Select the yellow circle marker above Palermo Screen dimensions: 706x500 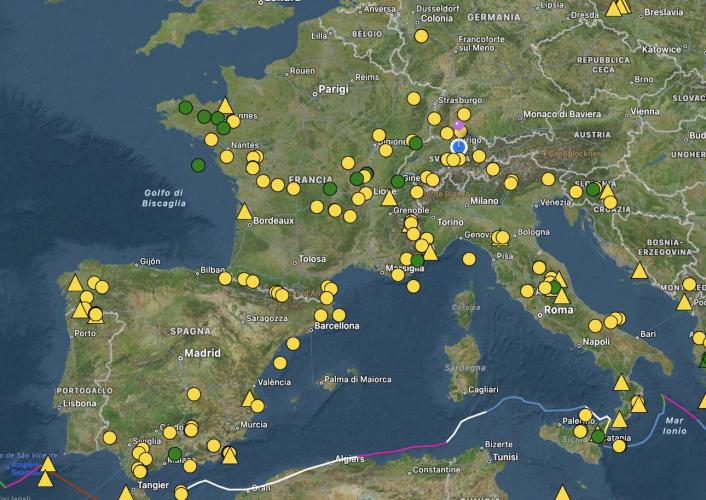(585, 415)
